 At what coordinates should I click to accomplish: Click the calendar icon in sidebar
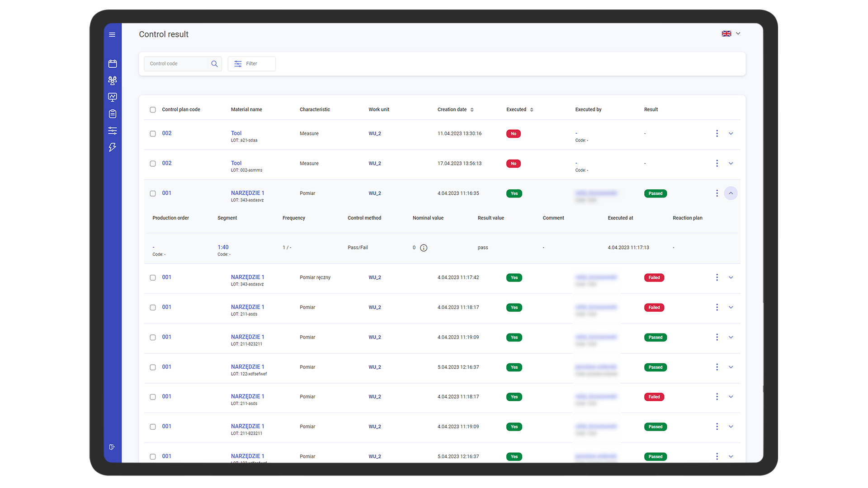pyautogui.click(x=113, y=64)
